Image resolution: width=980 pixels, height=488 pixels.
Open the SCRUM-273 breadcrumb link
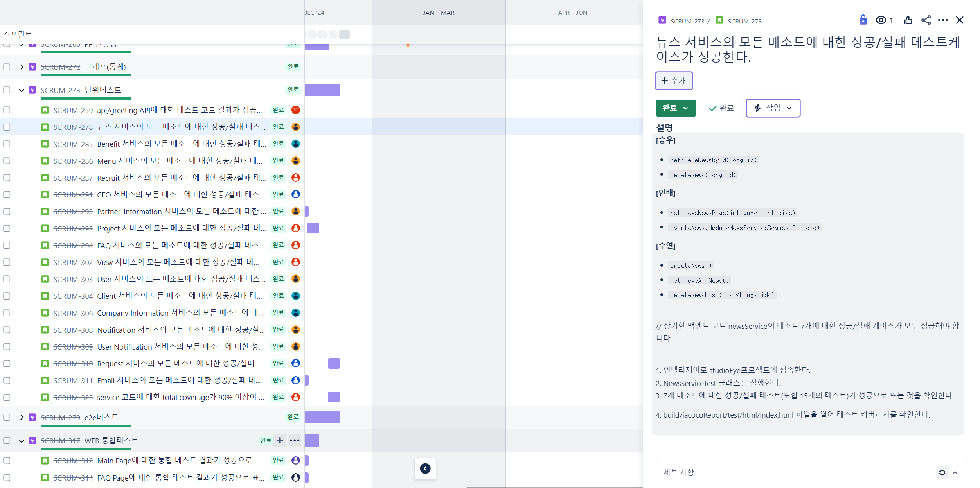tap(687, 21)
